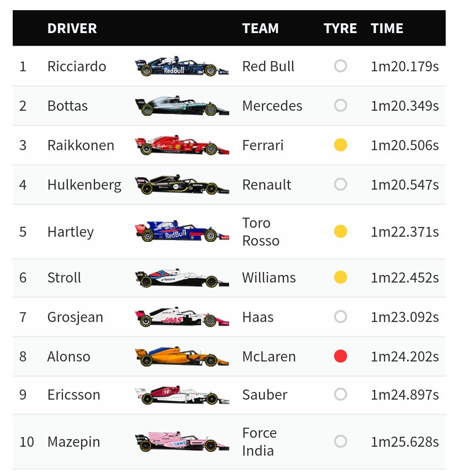Screen dimensions: 458x476
Task: Click Mazepin's lap time 1m25.628s
Action: click(405, 442)
